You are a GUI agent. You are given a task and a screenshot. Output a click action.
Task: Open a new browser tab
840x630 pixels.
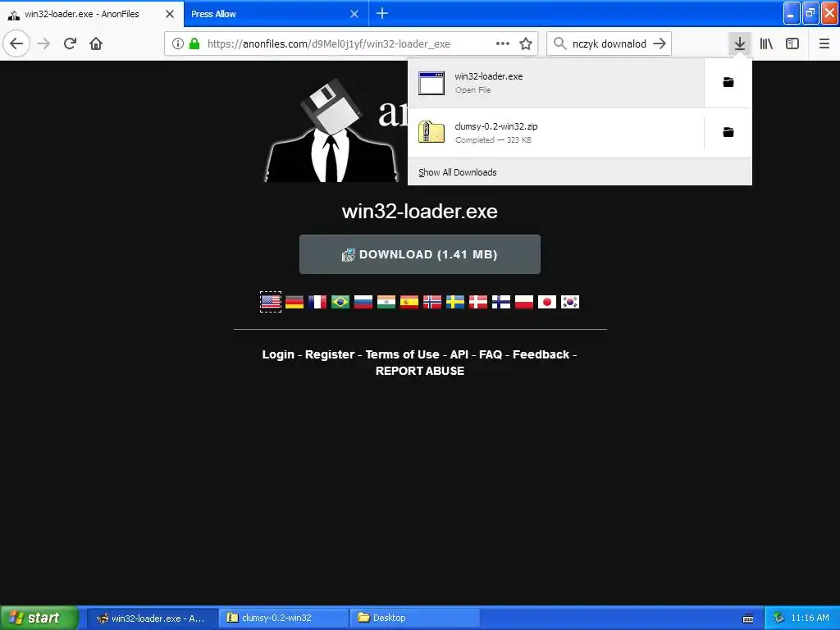(382, 13)
